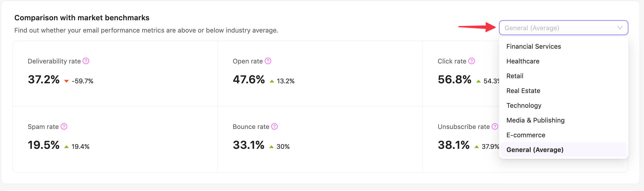Select Financial Services from the list

point(533,47)
